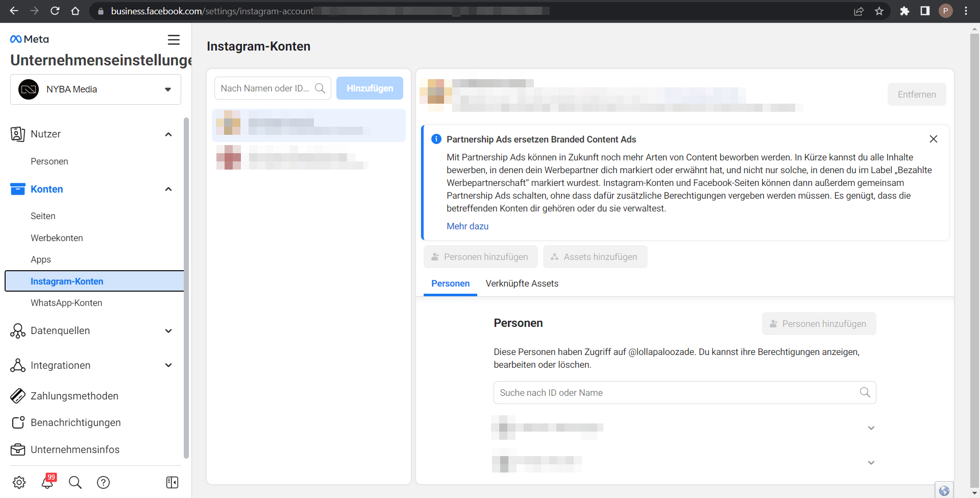Collapse the Konten section chevron
980x498 pixels.
pyautogui.click(x=168, y=189)
